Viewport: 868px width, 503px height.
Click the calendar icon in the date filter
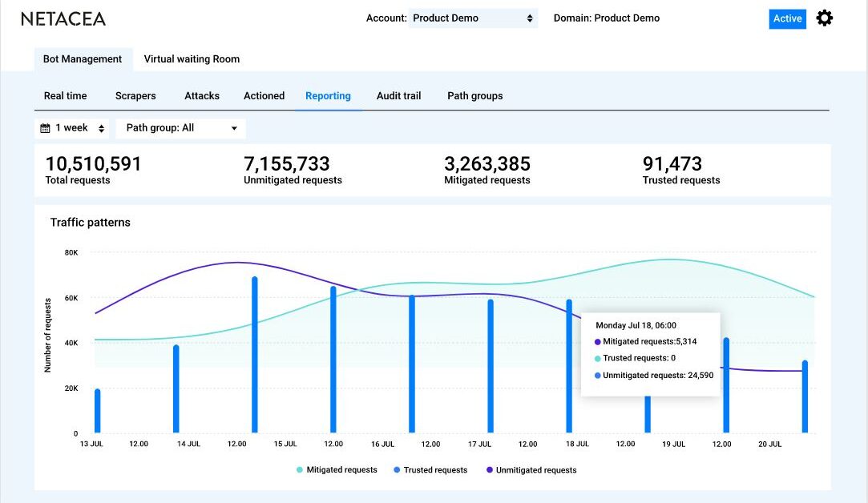44,127
